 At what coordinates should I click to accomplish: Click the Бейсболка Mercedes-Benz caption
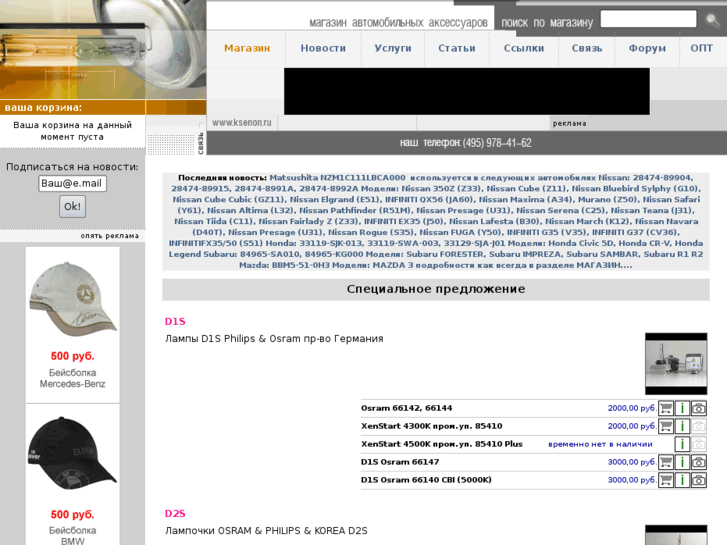[x=72, y=378]
